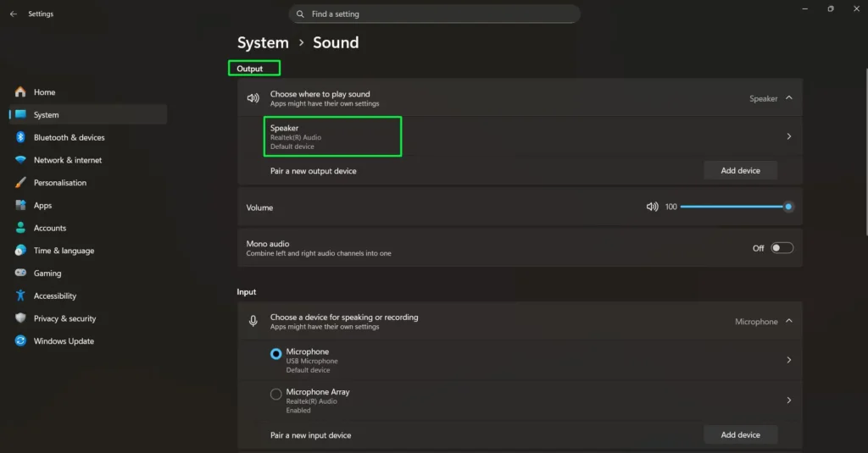Viewport: 868px width, 453px height.
Task: Collapse the output device list chevron
Action: coord(789,98)
